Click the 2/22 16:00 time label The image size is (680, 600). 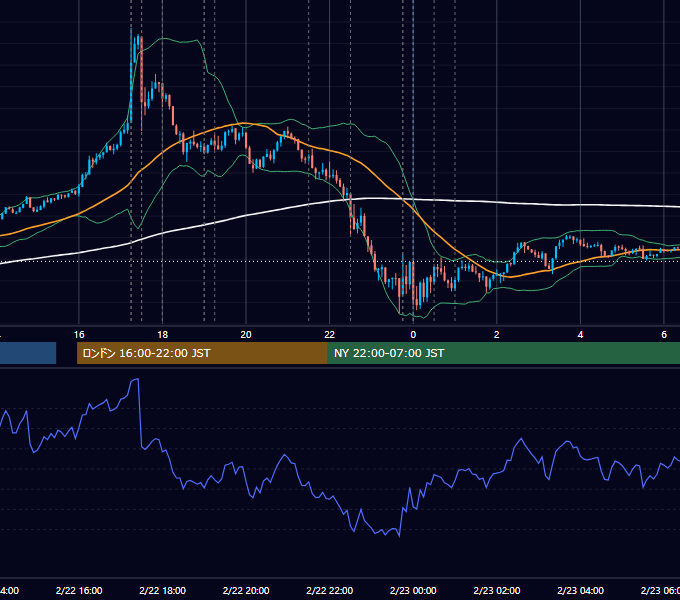(79, 590)
